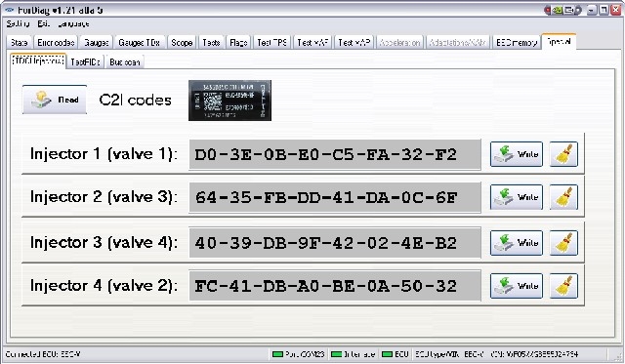Clear Injector 1 code with broom icon
The image size is (625, 364).
pyautogui.click(x=563, y=154)
